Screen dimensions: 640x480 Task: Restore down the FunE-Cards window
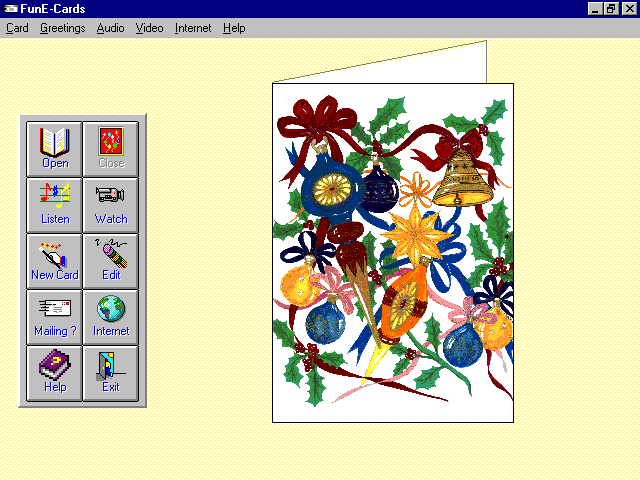[610, 9]
